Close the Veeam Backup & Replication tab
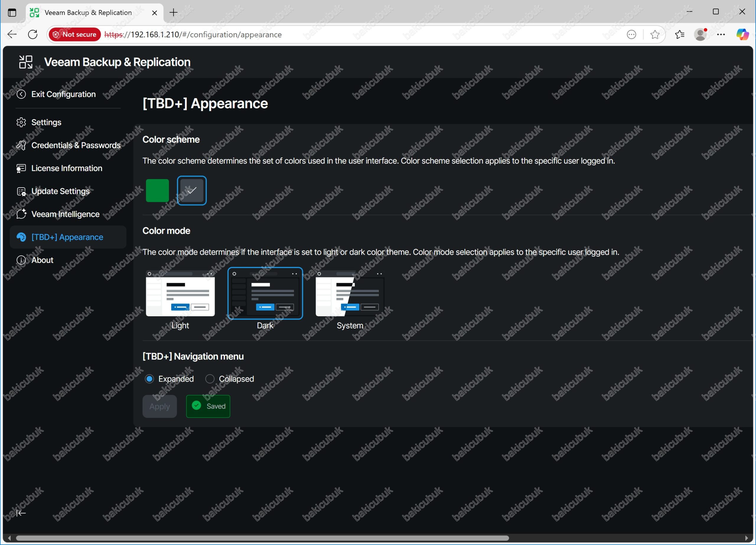Viewport: 756px width, 545px height. [x=154, y=13]
